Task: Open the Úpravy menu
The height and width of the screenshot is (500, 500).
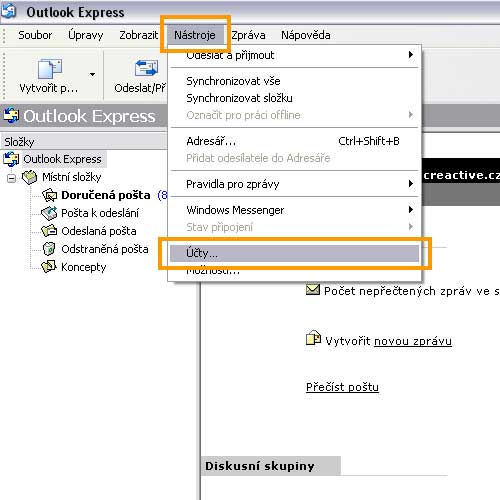Action: (86, 35)
